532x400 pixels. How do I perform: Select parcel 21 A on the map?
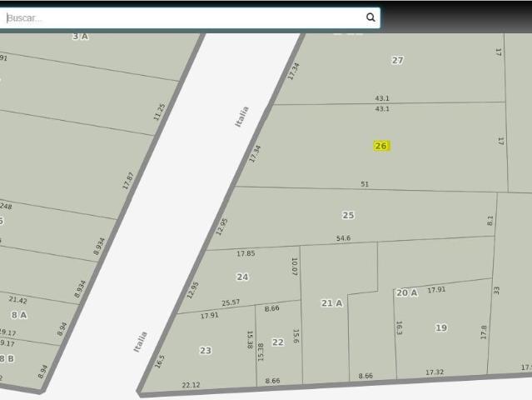pos(332,303)
